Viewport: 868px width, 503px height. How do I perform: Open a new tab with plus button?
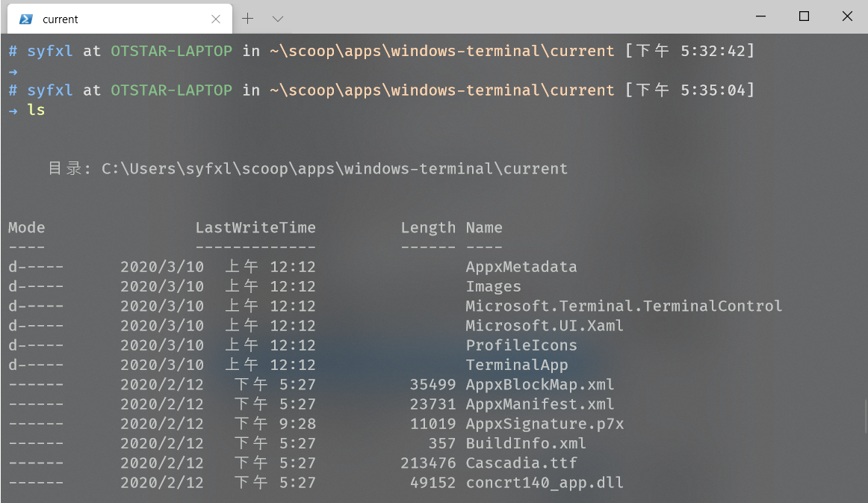[x=247, y=19]
